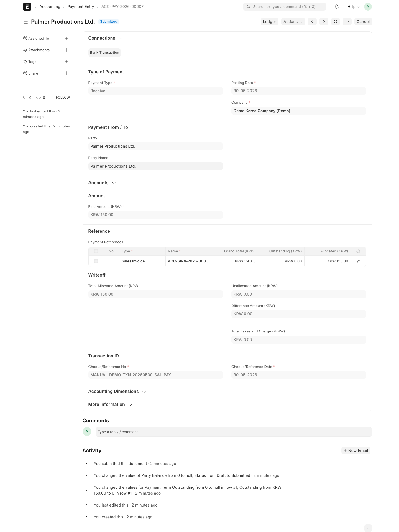Share document with plus icon

(x=66, y=73)
